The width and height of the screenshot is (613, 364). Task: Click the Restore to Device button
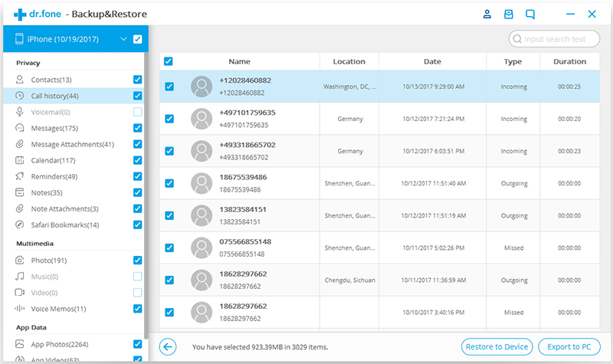point(497,347)
